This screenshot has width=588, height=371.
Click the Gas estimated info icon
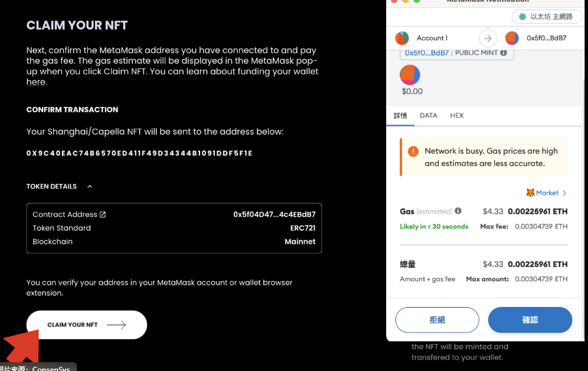(x=458, y=211)
